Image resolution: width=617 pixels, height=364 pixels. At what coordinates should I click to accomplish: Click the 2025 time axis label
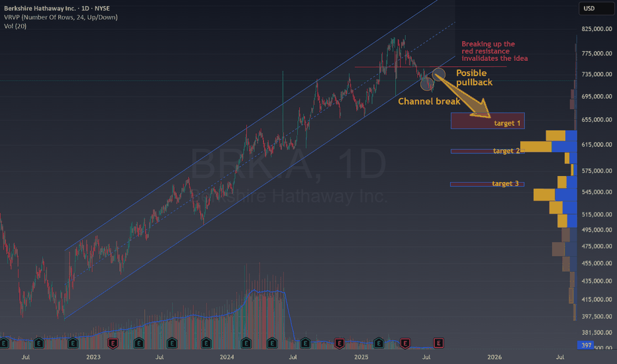point(361,357)
